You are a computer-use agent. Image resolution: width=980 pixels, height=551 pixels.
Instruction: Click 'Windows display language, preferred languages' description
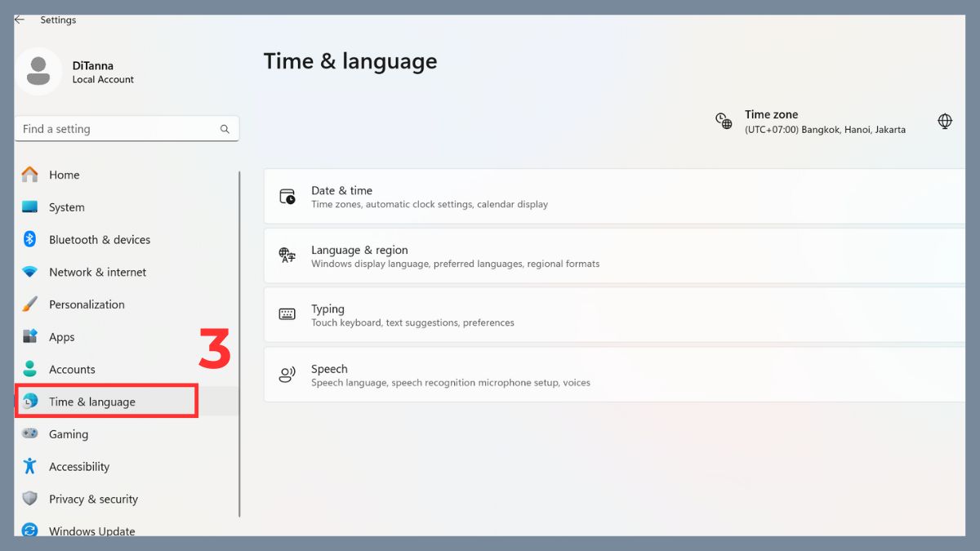(x=455, y=264)
